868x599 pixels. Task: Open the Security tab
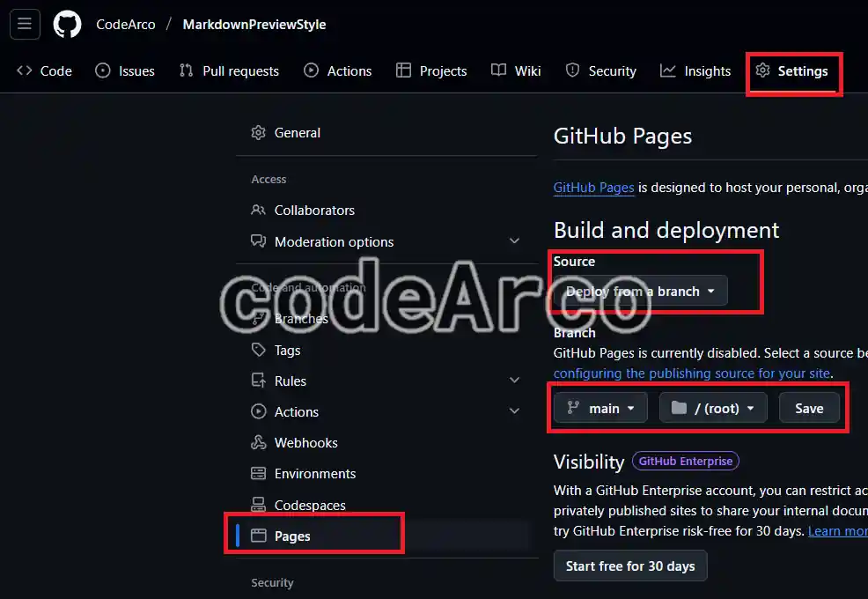[600, 71]
